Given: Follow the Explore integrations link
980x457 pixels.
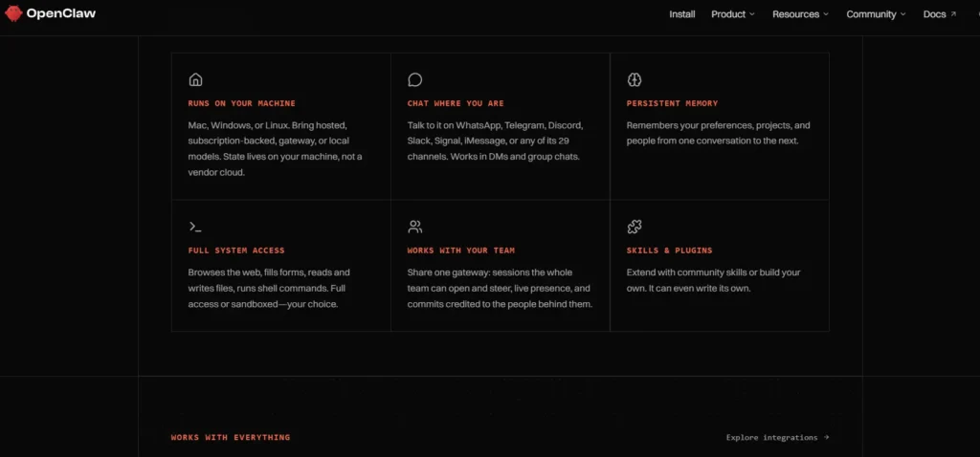Looking at the screenshot, I should pos(777,438).
